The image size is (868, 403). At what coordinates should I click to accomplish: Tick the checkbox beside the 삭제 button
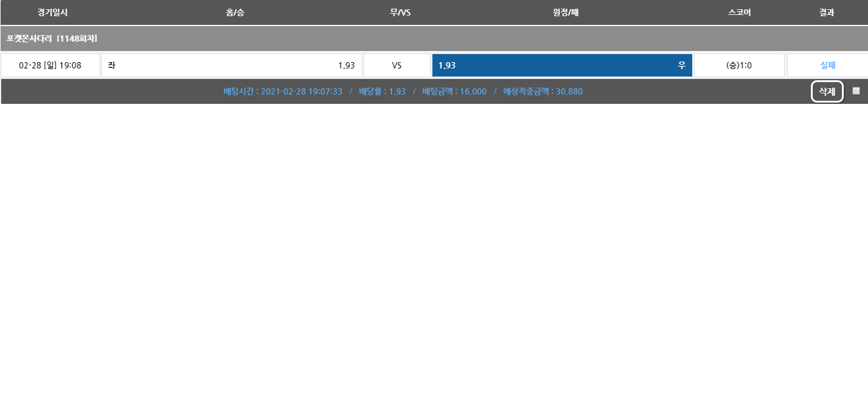pos(856,91)
